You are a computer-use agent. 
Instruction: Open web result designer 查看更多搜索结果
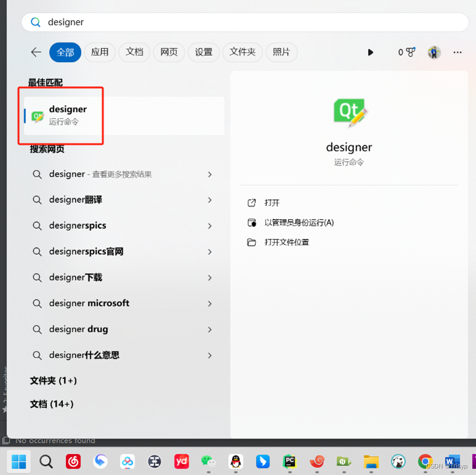pos(101,174)
